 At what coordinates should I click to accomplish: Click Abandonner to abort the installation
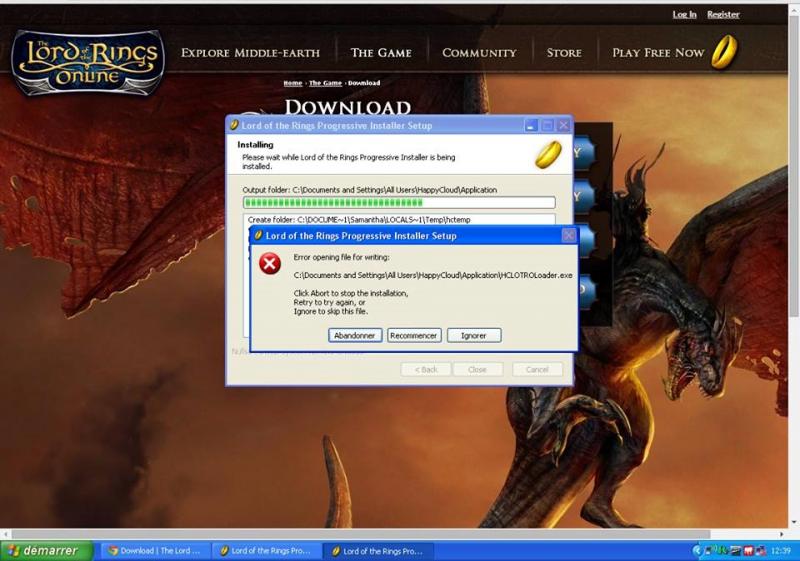click(355, 335)
